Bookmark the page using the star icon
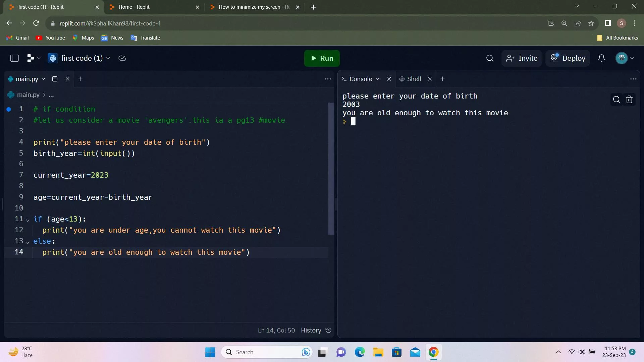 point(591,23)
